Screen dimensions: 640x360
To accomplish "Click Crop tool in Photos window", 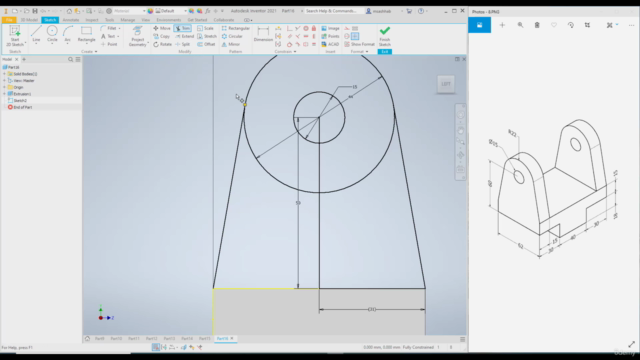I will [x=587, y=25].
